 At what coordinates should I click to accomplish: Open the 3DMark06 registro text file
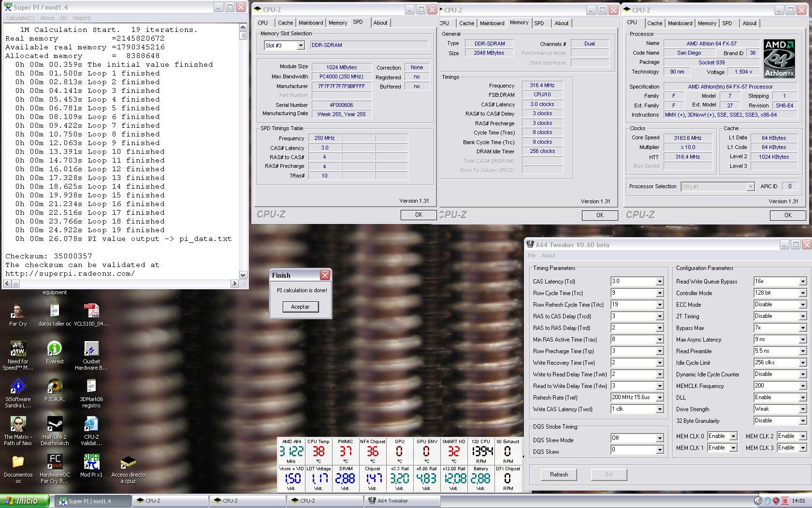click(91, 387)
